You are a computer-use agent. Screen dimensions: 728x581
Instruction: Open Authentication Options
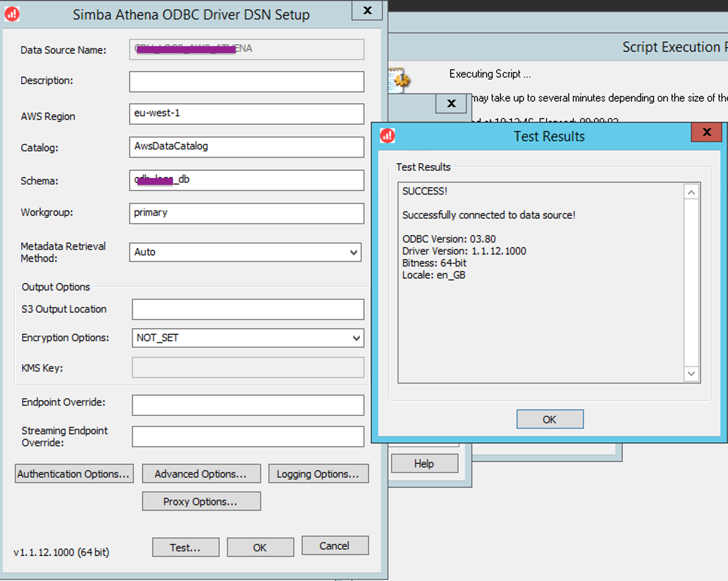click(x=74, y=474)
